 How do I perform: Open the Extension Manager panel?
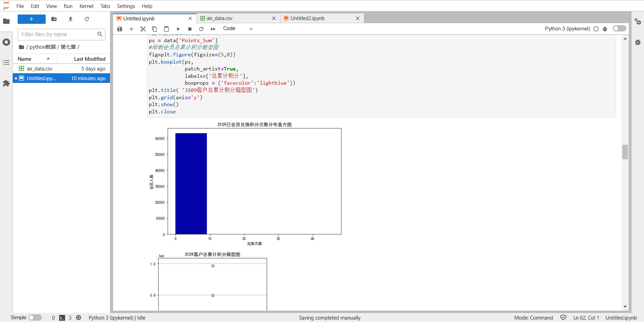6,83
